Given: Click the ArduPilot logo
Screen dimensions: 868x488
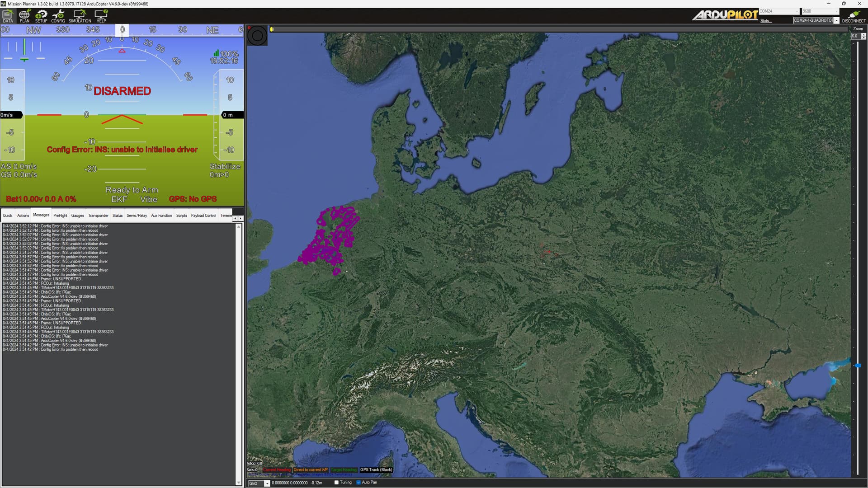Looking at the screenshot, I should [725, 15].
